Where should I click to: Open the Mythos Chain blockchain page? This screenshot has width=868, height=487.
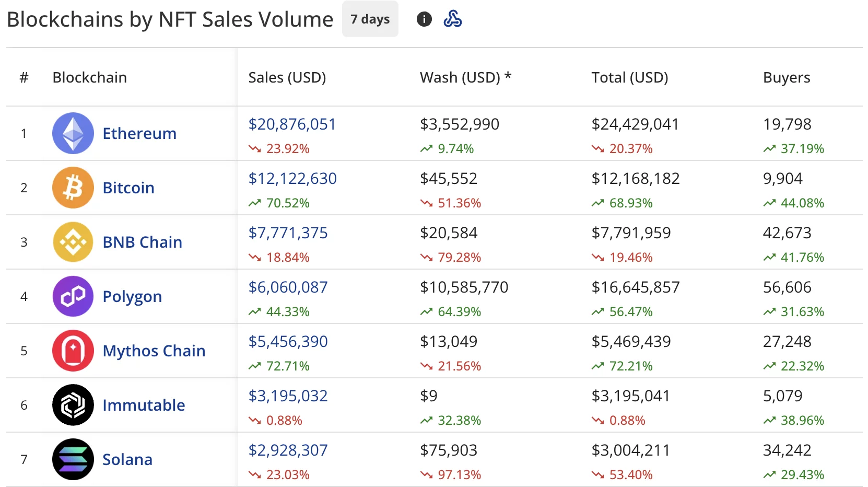point(154,351)
